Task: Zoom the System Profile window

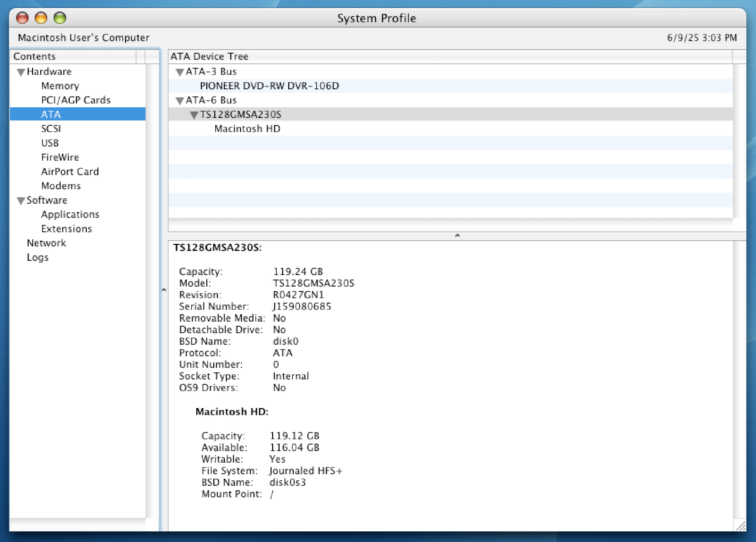Action: 60,18
